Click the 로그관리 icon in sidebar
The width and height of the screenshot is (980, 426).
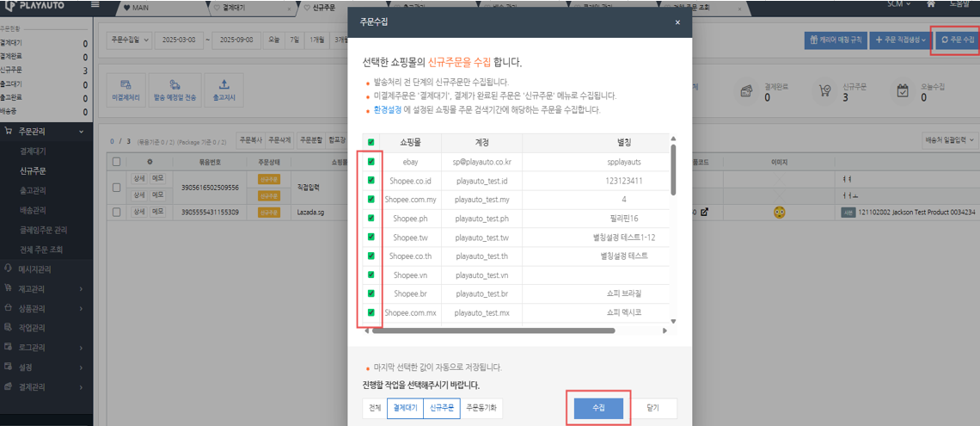coord(8,347)
